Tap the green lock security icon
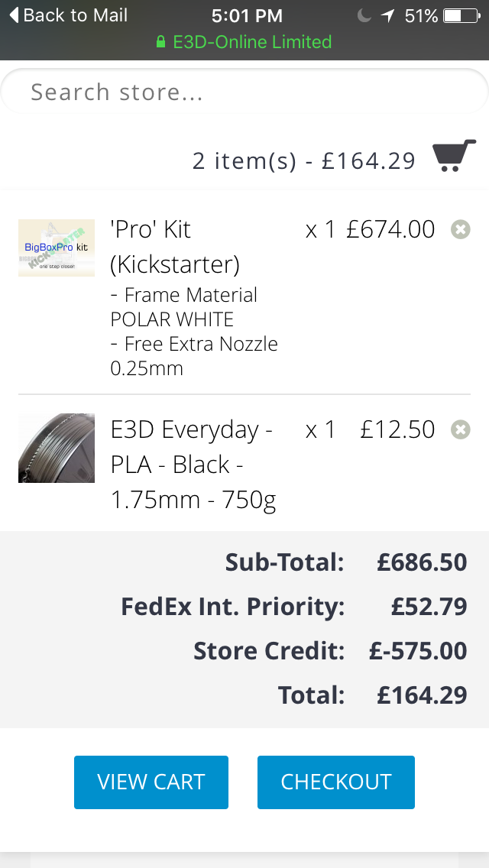This screenshot has width=489, height=868. pyautogui.click(x=160, y=41)
